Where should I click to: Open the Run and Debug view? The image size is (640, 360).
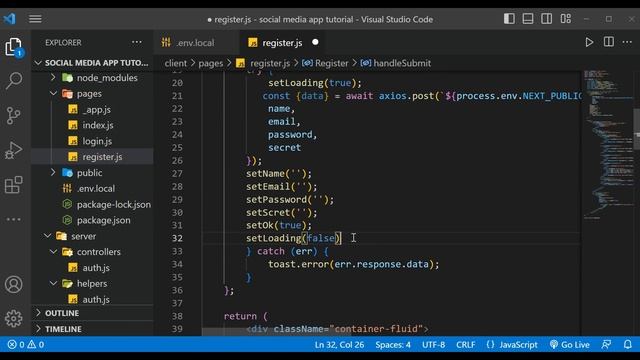click(13, 150)
